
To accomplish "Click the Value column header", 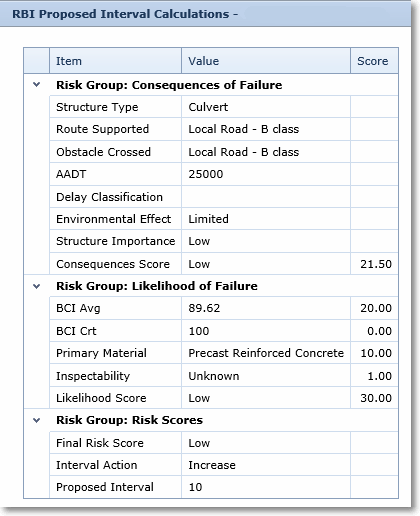I will click(x=266, y=61).
